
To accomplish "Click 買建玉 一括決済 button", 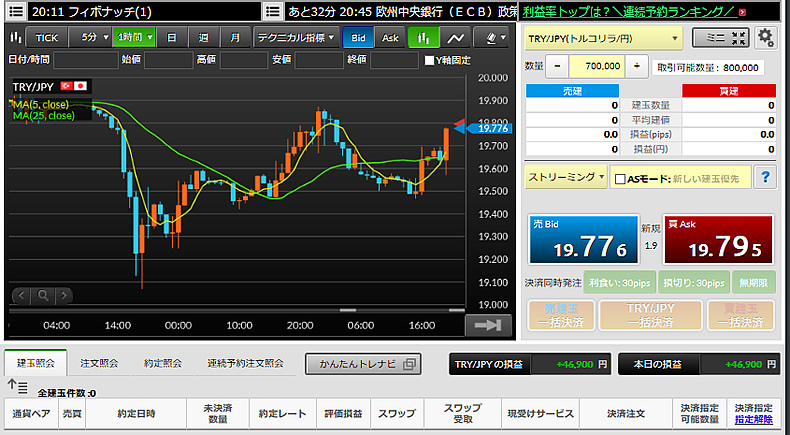I will 741,315.
